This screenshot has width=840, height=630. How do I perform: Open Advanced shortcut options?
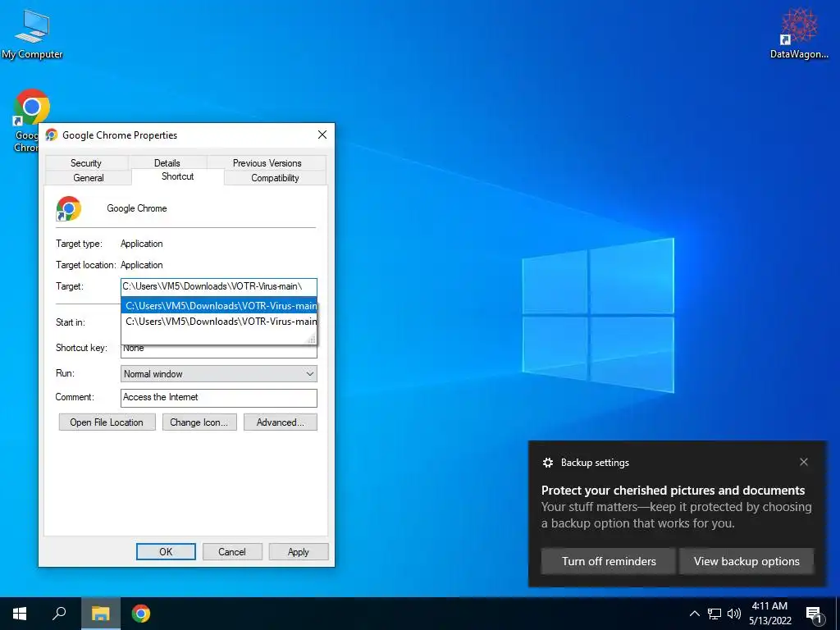[281, 422]
